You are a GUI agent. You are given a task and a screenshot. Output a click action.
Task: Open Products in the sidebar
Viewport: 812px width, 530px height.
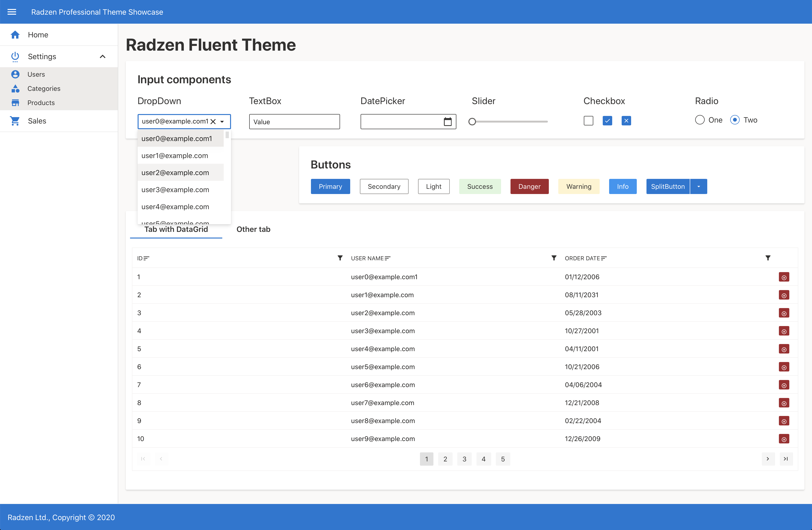coord(59,103)
